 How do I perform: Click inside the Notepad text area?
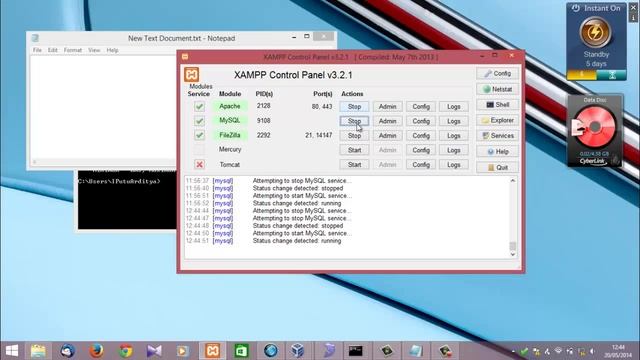[x=102, y=106]
